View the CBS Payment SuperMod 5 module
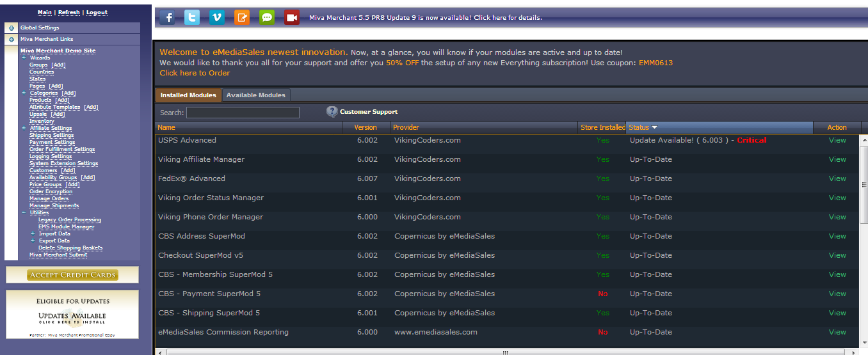 click(x=837, y=294)
